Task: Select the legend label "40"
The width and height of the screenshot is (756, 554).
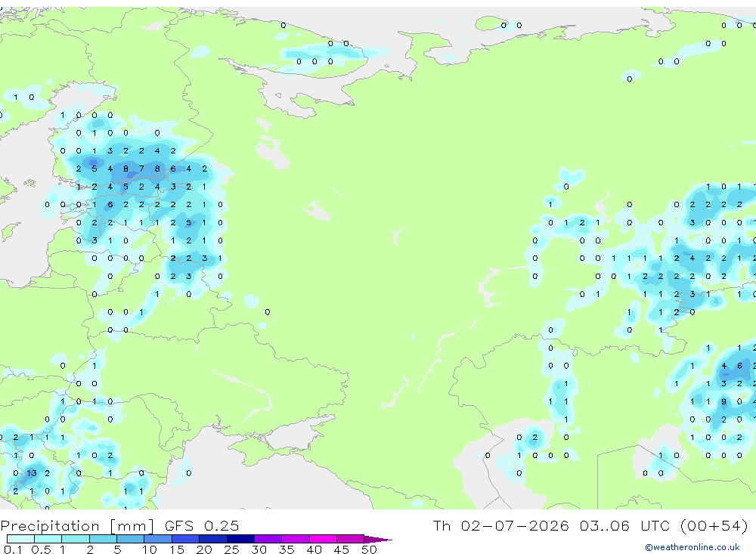Action: pyautogui.click(x=314, y=549)
